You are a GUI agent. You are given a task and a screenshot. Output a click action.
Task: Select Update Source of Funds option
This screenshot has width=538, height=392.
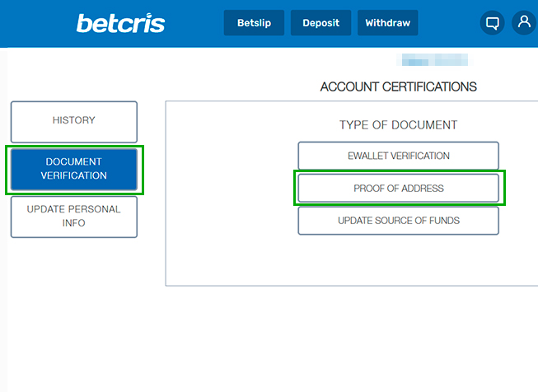coord(399,221)
